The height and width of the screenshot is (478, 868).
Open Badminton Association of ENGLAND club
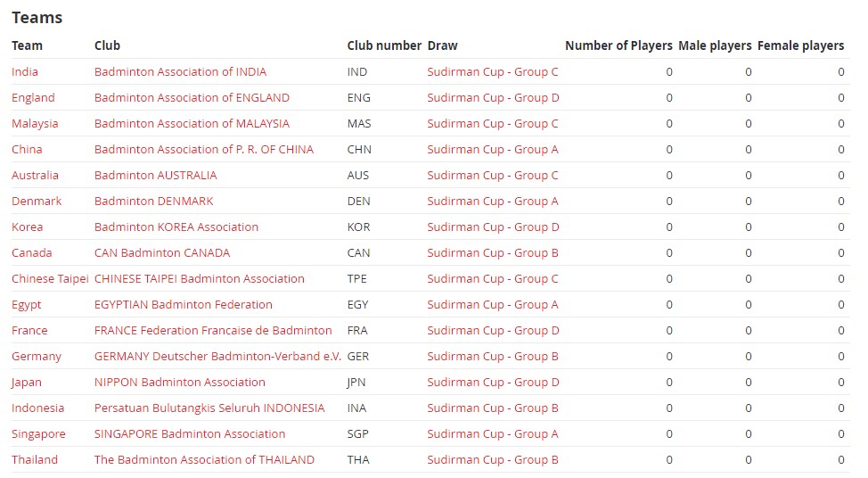[192, 98]
